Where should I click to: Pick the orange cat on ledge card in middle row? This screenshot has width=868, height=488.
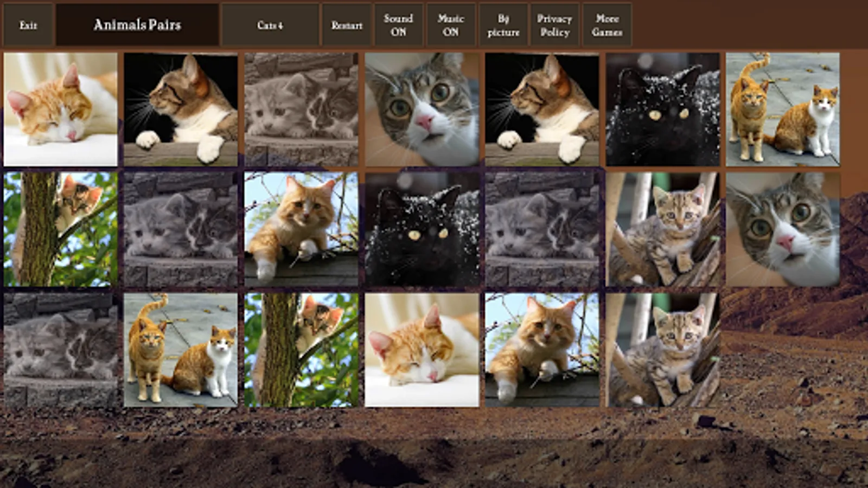[301, 229]
